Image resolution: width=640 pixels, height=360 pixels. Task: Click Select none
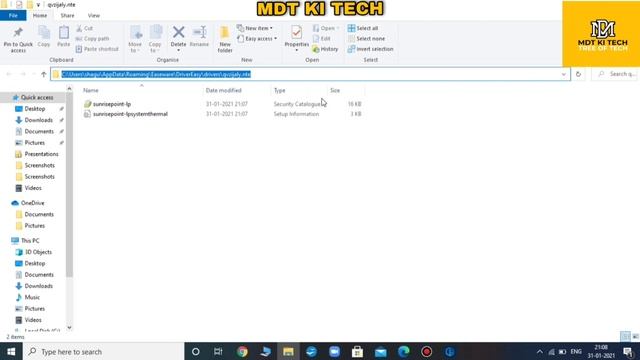click(366, 38)
